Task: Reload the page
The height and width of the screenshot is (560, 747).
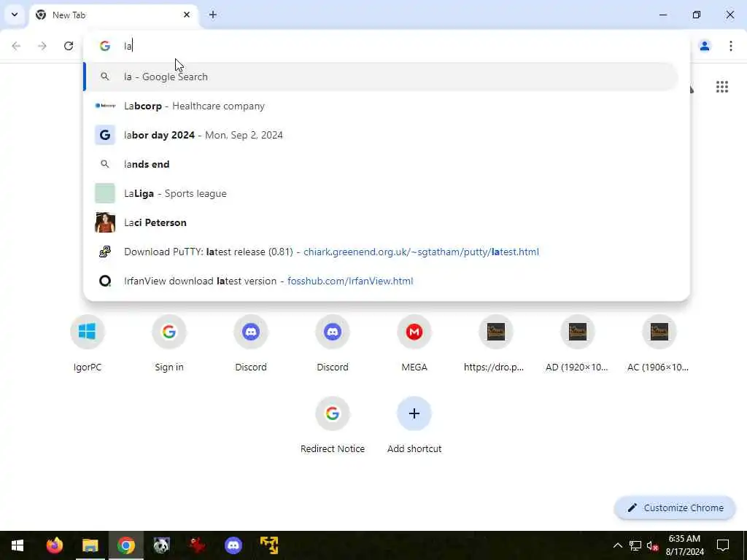Action: tap(69, 46)
